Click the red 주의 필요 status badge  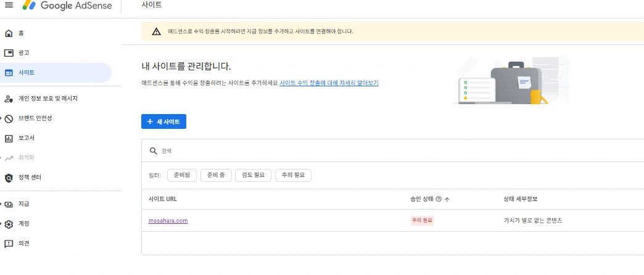point(422,221)
